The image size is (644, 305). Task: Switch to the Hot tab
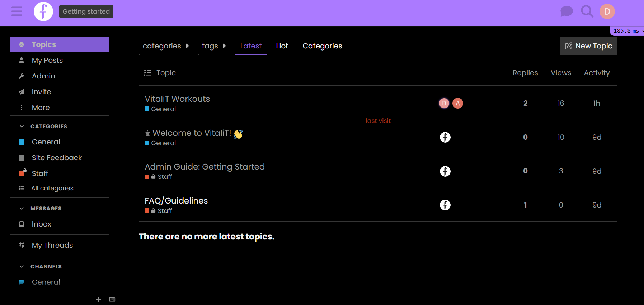(x=282, y=46)
